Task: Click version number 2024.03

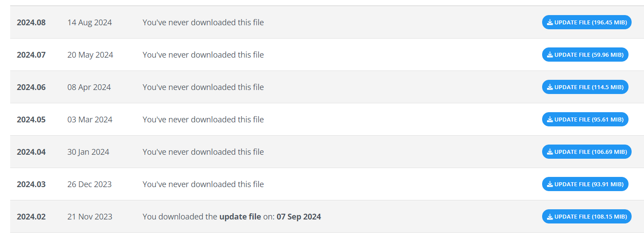Action: click(31, 184)
